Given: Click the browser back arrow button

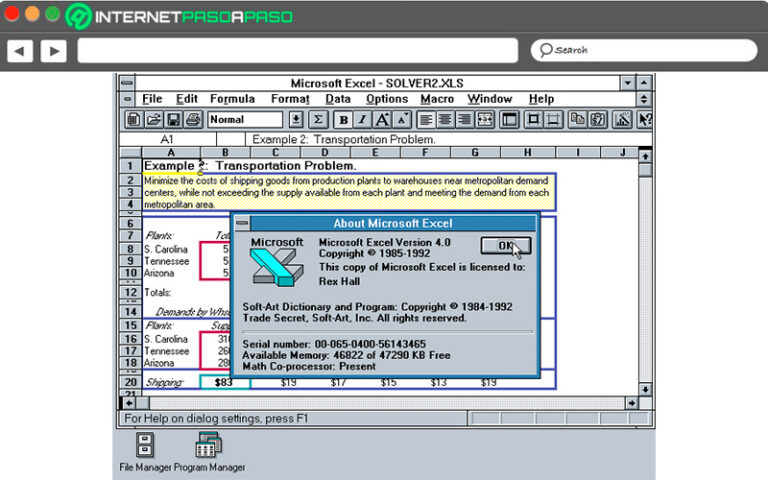Looking at the screenshot, I should pyautogui.click(x=20, y=50).
